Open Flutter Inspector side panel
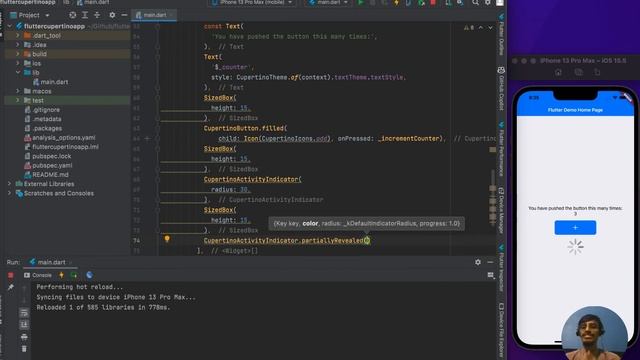640x360 pixels. (x=501, y=267)
